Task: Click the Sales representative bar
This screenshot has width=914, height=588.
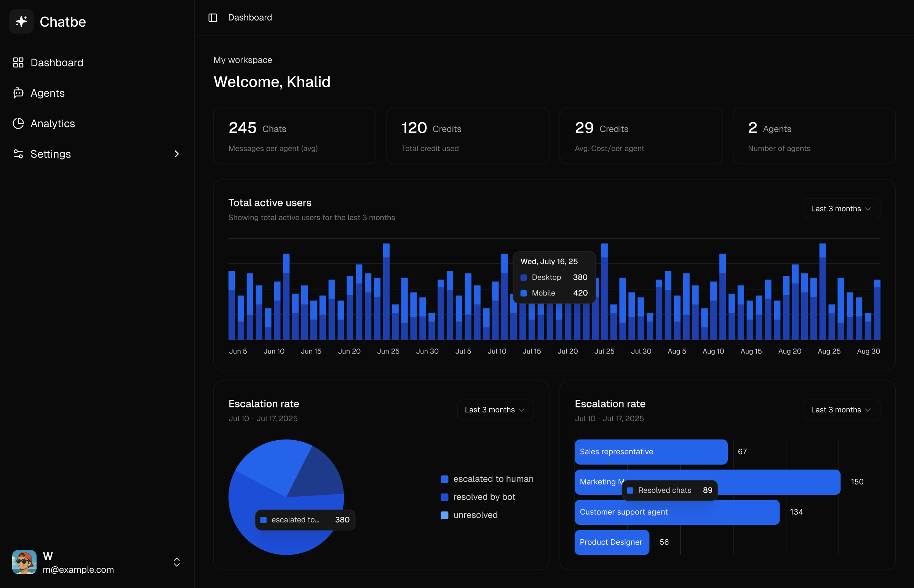Action: [x=651, y=452]
